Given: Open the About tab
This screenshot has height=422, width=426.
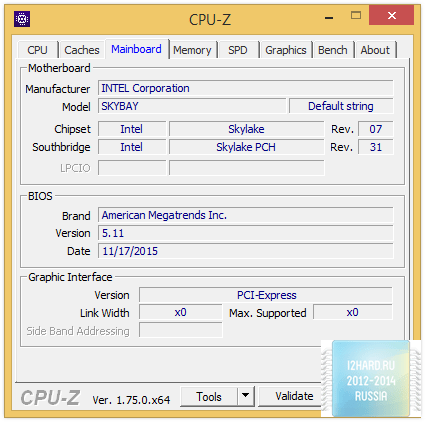Looking at the screenshot, I should [375, 50].
